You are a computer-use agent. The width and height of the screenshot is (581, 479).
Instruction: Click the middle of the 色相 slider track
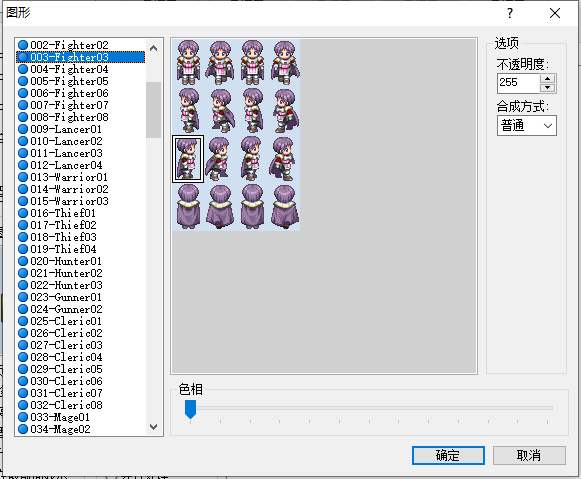(369, 408)
